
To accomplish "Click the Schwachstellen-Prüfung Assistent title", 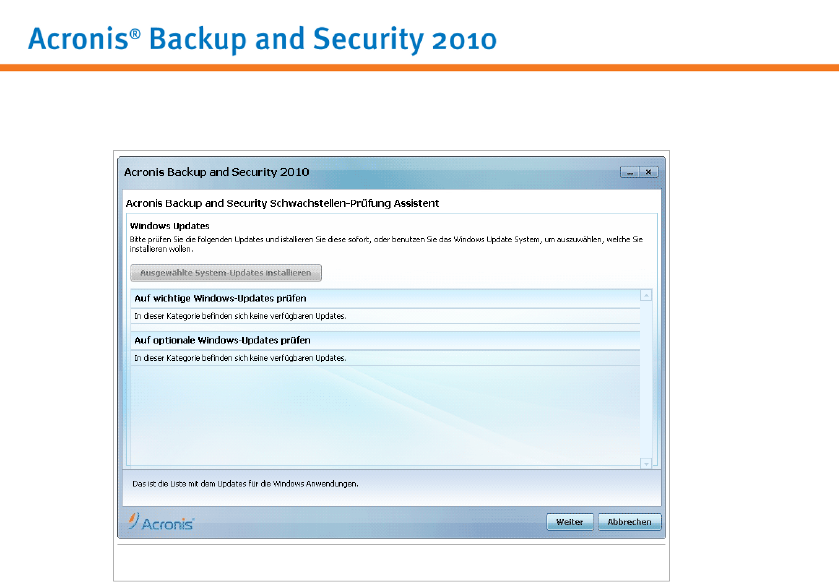I will click(283, 203).
